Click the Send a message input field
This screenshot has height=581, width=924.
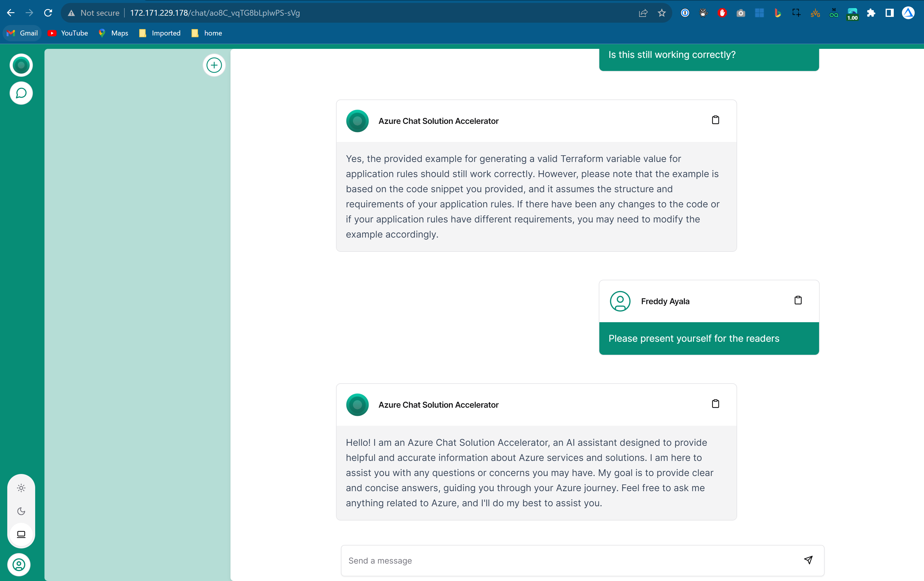(x=582, y=560)
